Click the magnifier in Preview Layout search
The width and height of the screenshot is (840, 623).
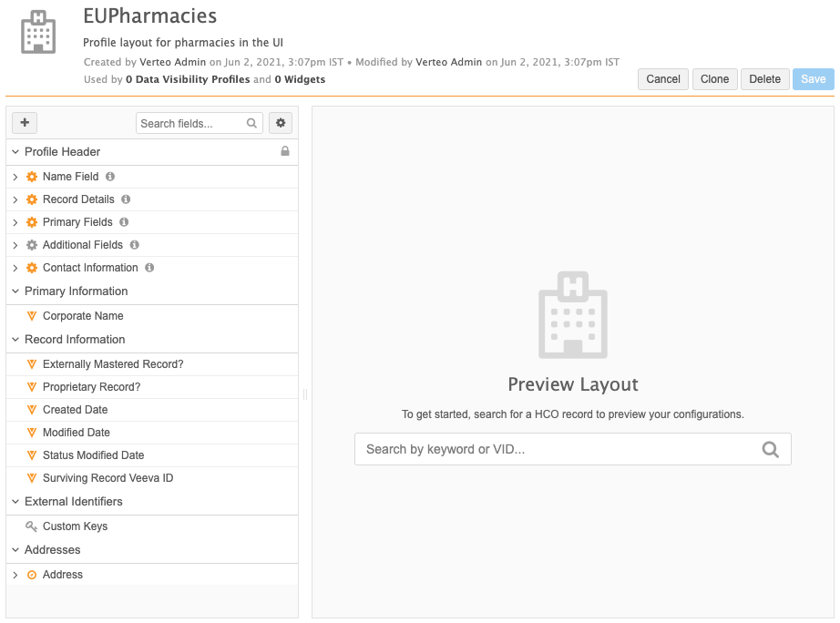(771, 449)
